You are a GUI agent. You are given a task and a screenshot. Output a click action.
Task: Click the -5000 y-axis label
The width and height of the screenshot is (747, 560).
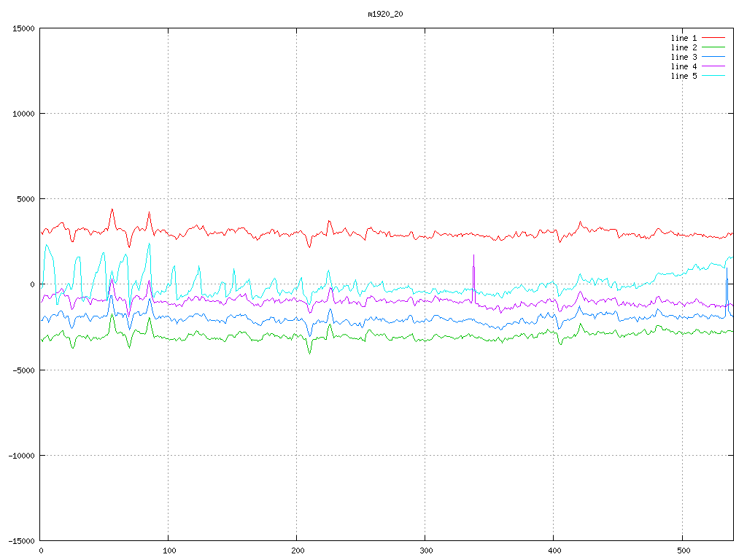point(24,370)
